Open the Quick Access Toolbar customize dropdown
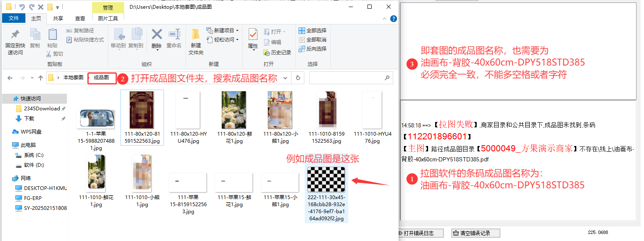 pyautogui.click(x=58, y=7)
